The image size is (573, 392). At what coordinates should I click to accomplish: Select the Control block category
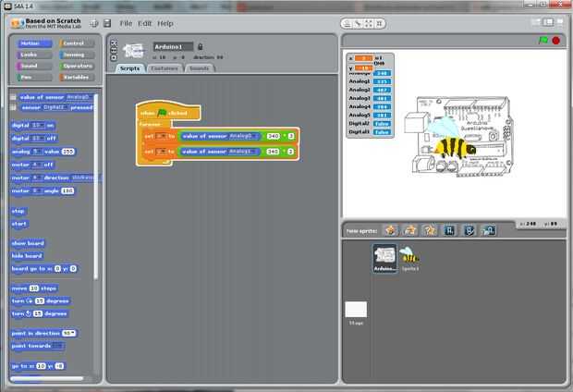pyautogui.click(x=77, y=43)
